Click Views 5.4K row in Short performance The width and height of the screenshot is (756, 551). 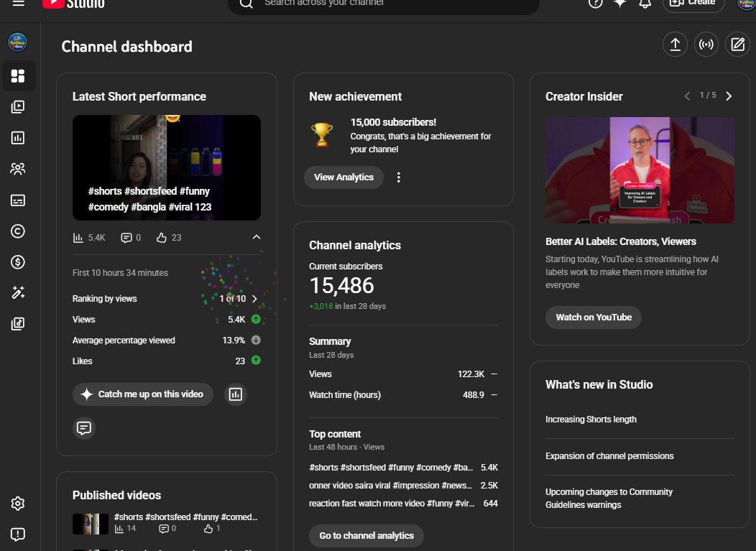pos(166,320)
